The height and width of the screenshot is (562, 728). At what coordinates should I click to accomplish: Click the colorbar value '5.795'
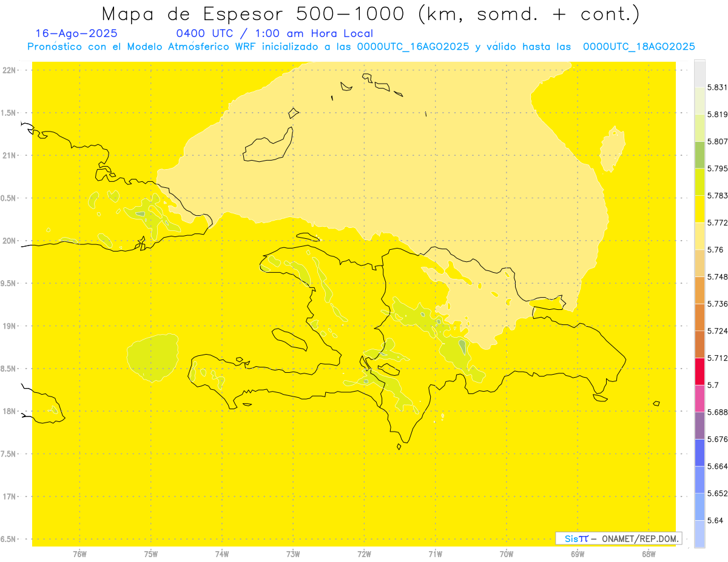[717, 169]
